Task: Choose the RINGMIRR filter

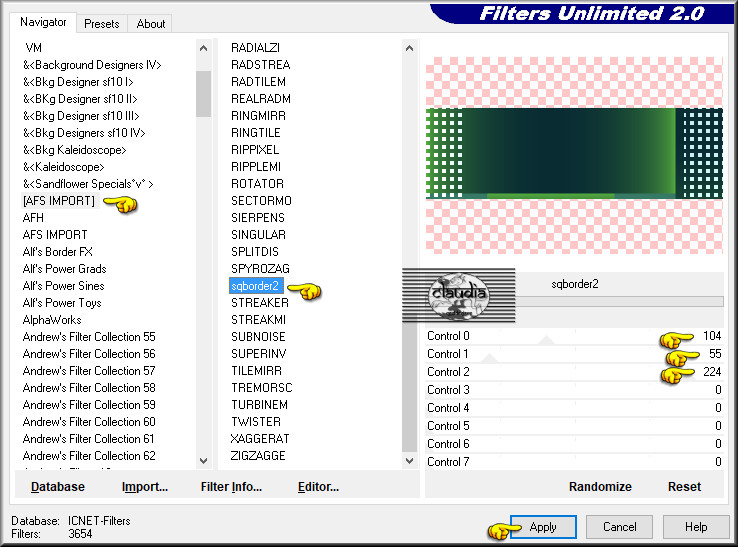Action: (x=258, y=116)
